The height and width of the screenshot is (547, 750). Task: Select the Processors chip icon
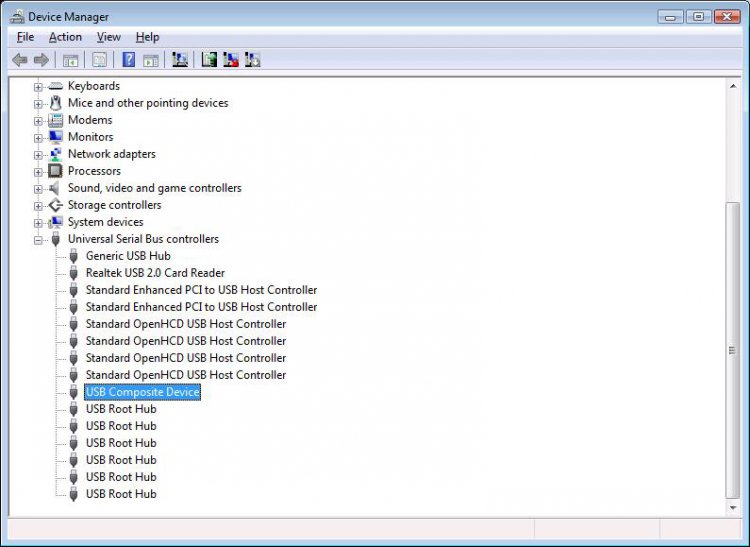[x=55, y=171]
